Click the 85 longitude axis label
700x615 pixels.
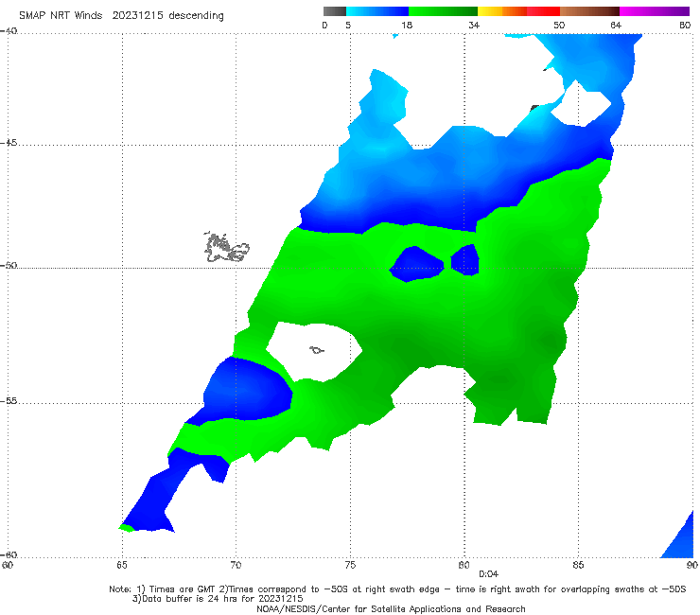[578, 565]
